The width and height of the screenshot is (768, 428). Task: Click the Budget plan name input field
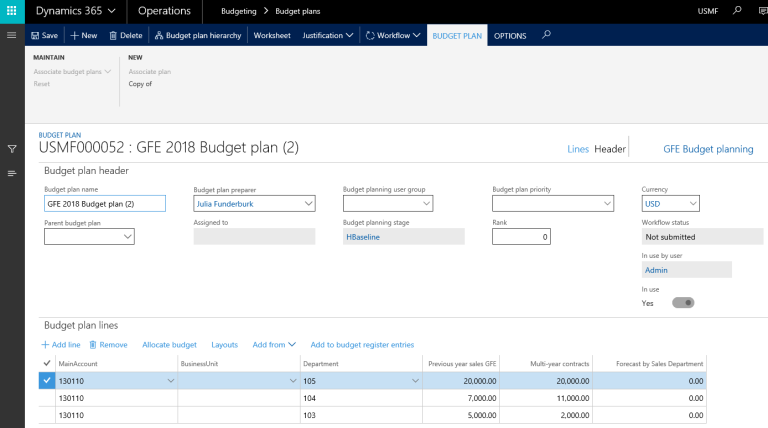(106, 204)
